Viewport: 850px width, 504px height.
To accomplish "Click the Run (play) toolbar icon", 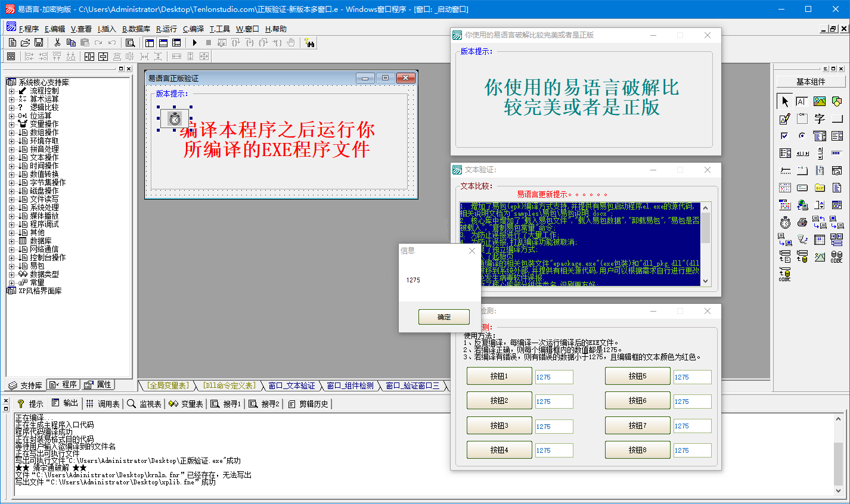I will (x=194, y=42).
